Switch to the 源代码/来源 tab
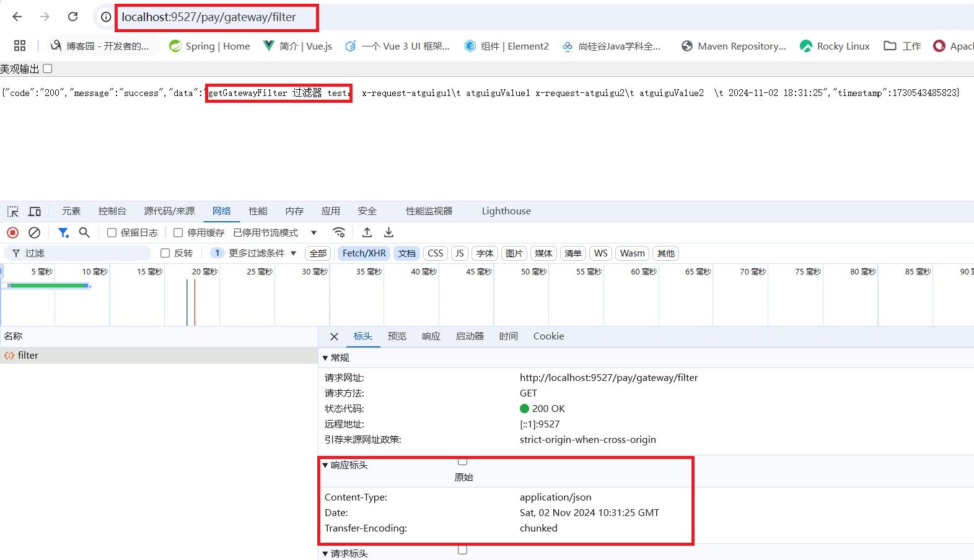Viewport: 974px width, 560px height. click(169, 211)
